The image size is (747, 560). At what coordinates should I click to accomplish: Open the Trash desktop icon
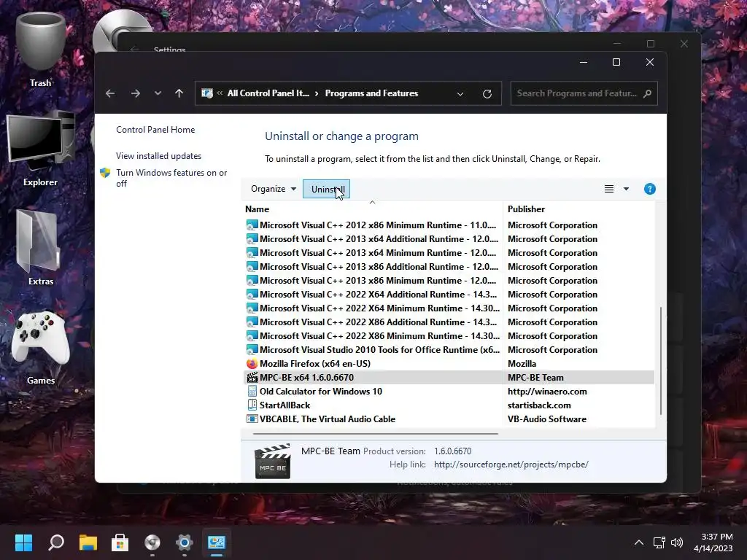tap(41, 51)
